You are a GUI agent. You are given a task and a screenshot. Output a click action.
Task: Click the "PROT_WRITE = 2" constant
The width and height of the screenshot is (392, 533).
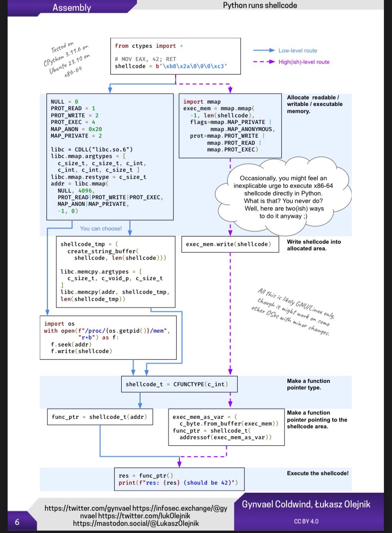pos(74,115)
